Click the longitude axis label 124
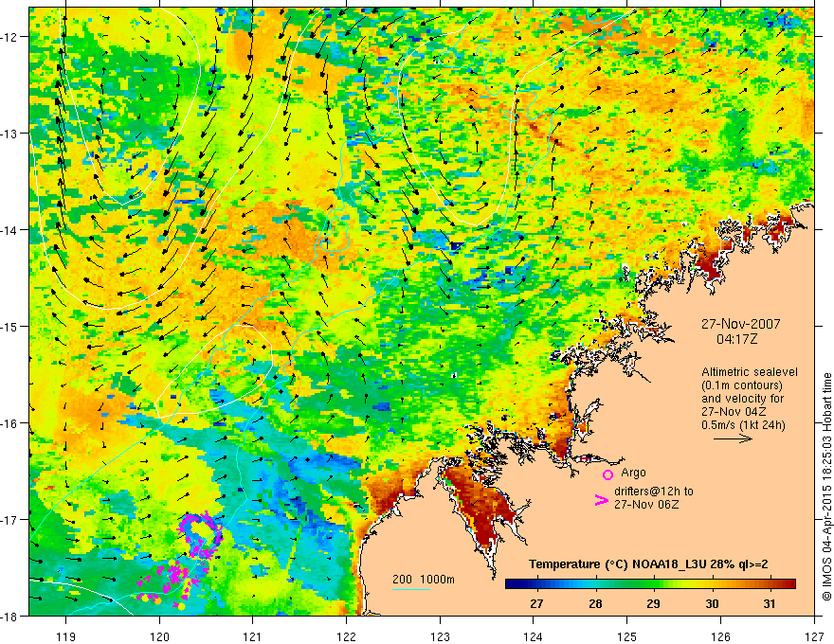The height and width of the screenshot is (644, 834). (534, 635)
